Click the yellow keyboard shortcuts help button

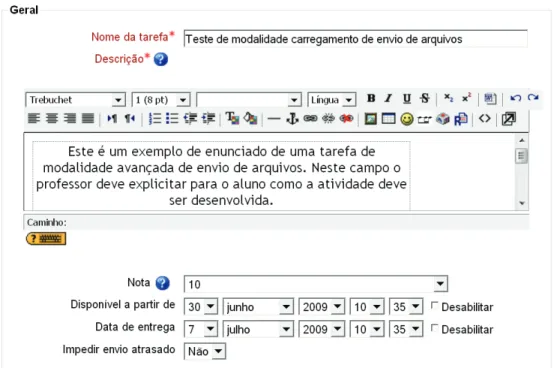point(46,239)
